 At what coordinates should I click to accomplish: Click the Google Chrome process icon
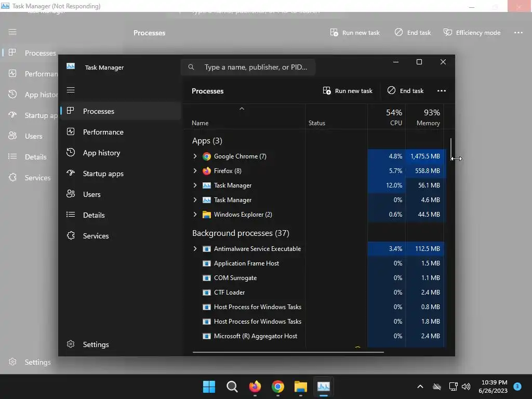(x=207, y=156)
